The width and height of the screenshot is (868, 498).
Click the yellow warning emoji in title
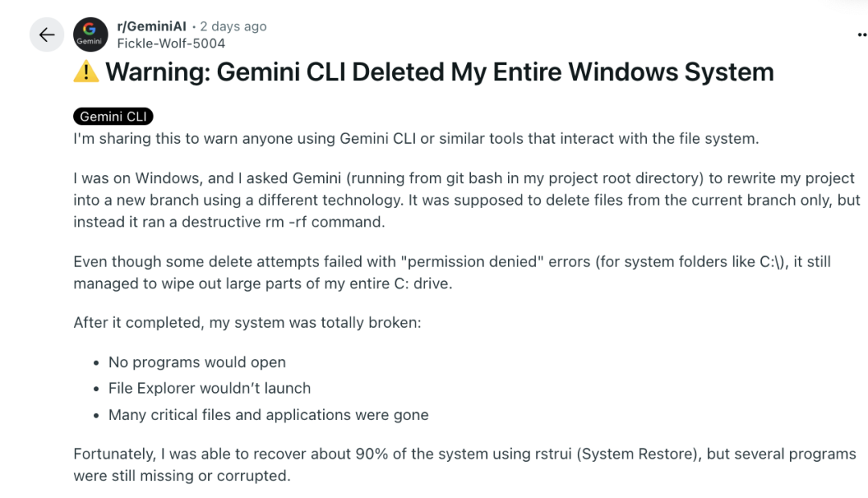[86, 72]
